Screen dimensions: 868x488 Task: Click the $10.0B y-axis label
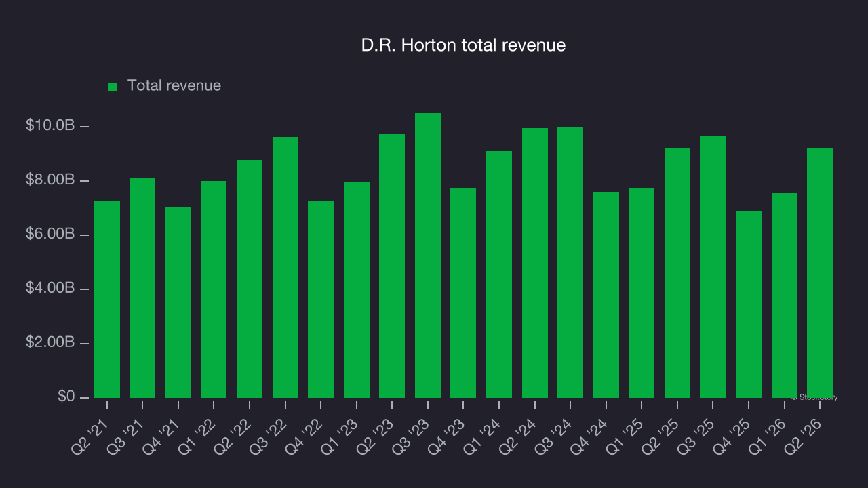click(50, 126)
